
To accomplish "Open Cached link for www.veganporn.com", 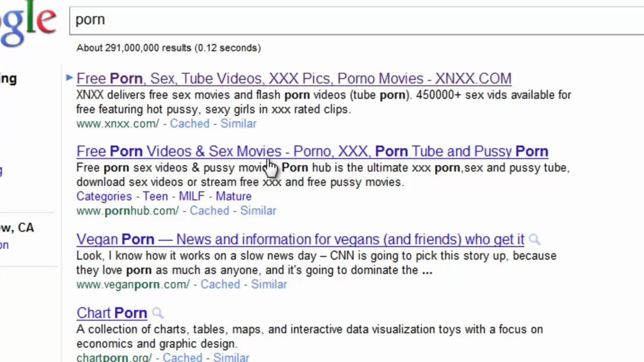I will point(220,285).
